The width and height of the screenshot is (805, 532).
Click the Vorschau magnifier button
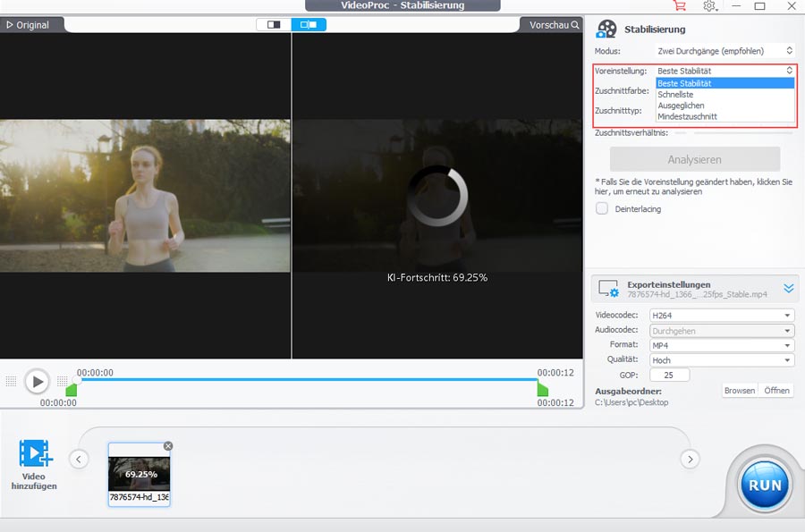(554, 25)
